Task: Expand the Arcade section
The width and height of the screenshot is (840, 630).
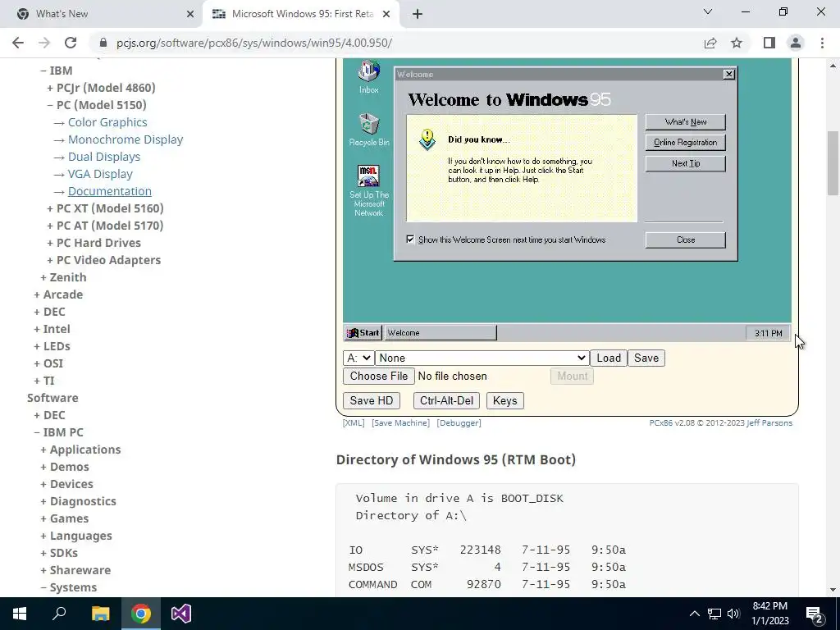Action: (58, 294)
